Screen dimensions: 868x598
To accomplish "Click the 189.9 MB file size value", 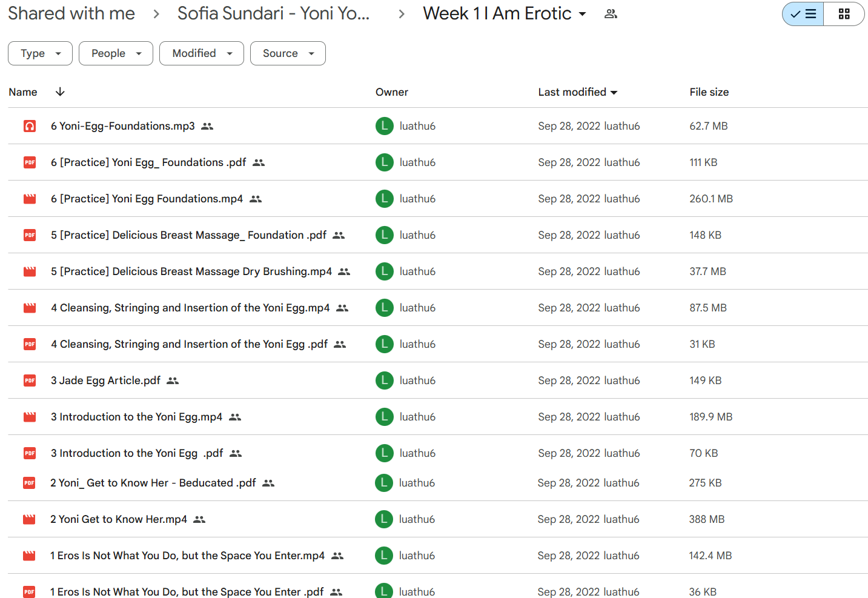I will click(x=711, y=417).
